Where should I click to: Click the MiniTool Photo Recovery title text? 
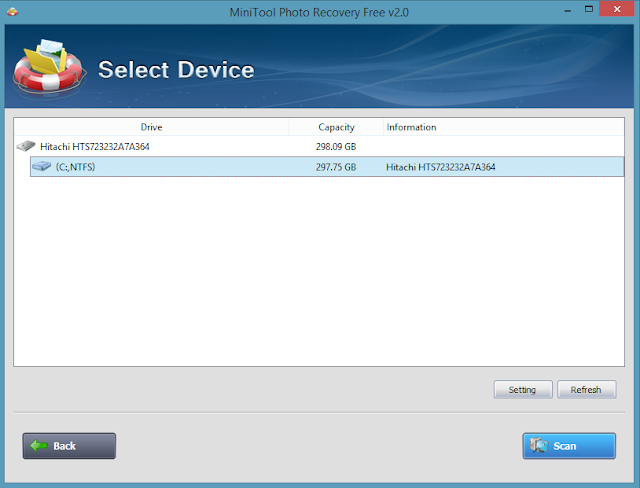(319, 12)
